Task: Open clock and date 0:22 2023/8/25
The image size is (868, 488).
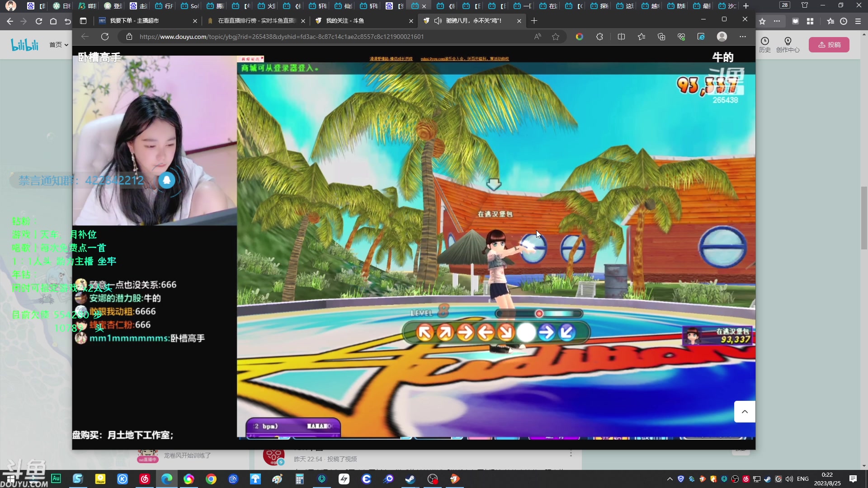Action: point(827,479)
